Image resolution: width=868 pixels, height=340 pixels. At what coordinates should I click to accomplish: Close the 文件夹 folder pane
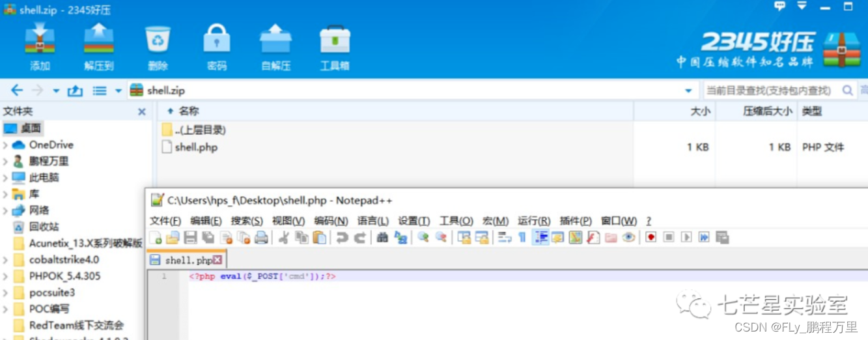[x=142, y=112]
